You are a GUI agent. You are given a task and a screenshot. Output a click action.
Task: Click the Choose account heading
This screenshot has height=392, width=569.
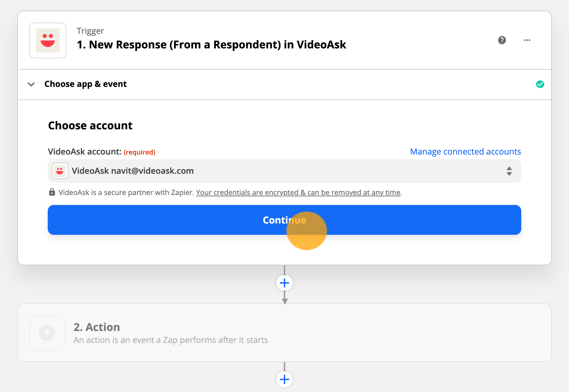point(90,126)
